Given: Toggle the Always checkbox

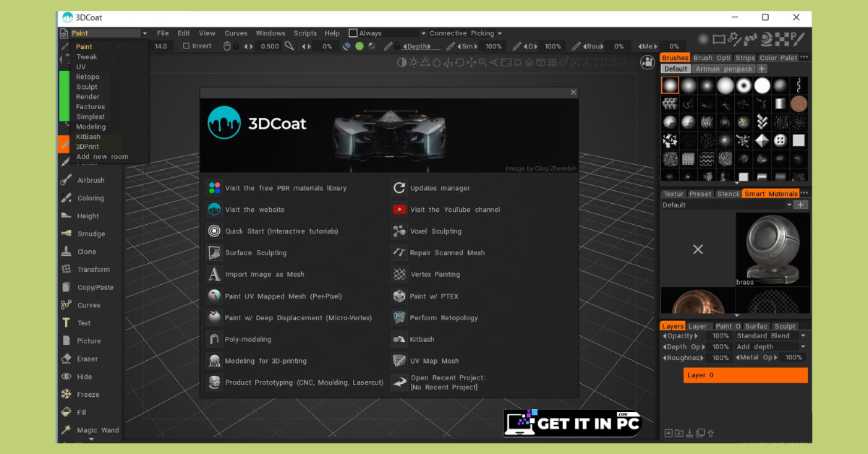Looking at the screenshot, I should click(353, 33).
